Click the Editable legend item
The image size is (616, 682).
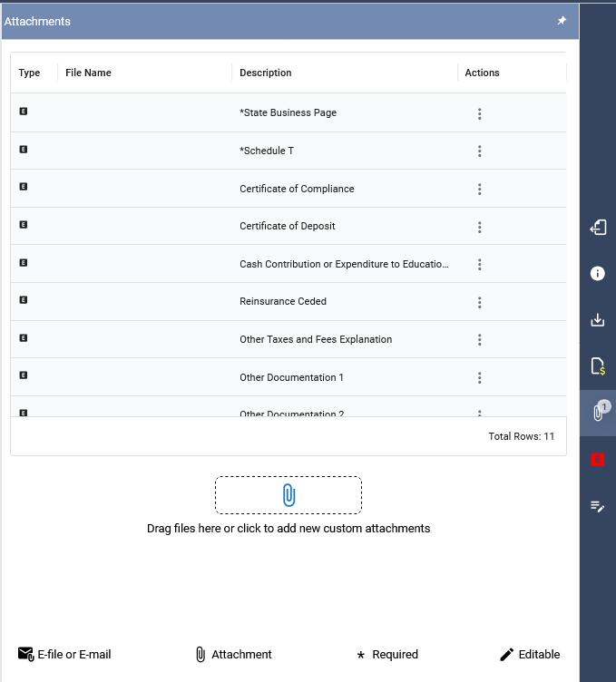click(530, 654)
